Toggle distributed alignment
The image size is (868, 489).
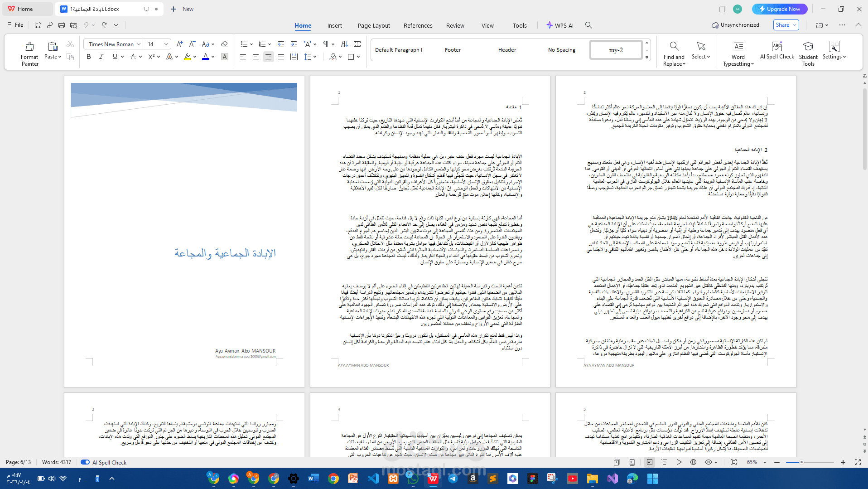click(x=294, y=57)
